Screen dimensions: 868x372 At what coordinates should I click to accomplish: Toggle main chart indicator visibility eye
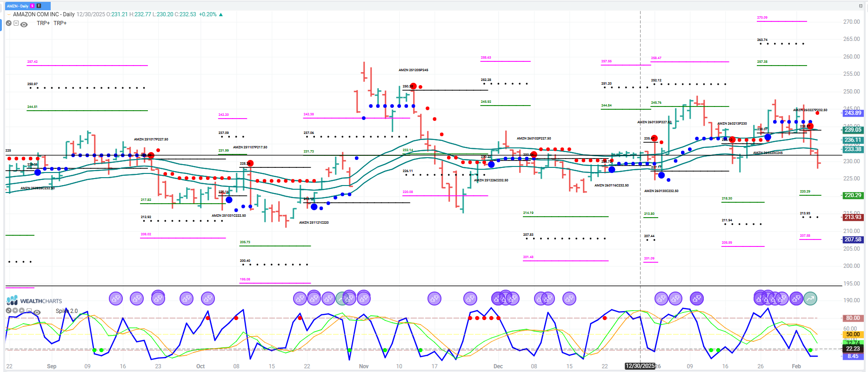tap(24, 24)
